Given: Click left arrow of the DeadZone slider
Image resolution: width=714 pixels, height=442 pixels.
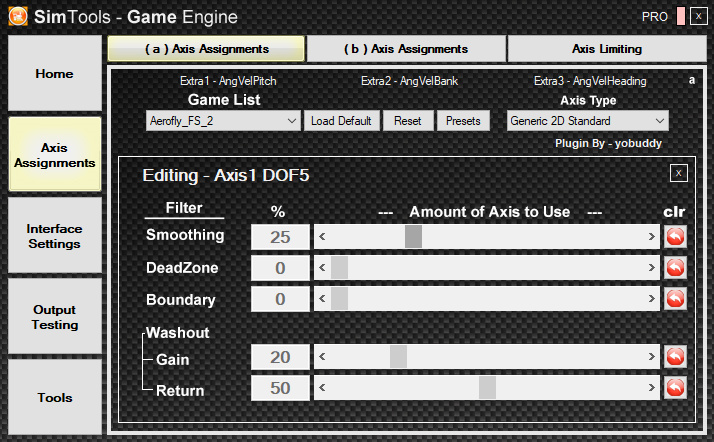Looking at the screenshot, I should point(322,268).
